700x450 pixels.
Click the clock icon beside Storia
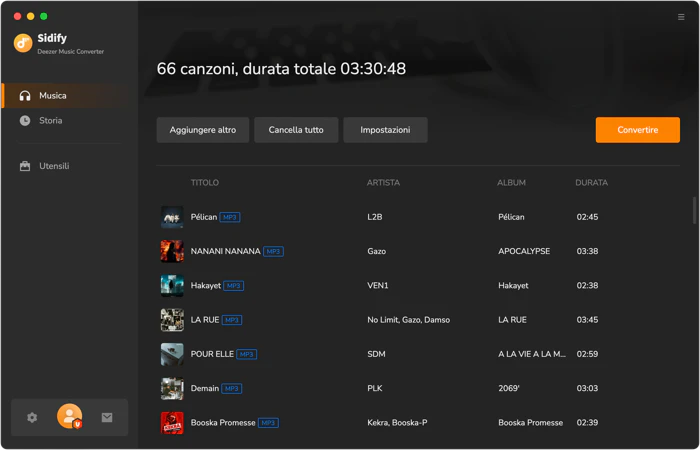[25, 121]
